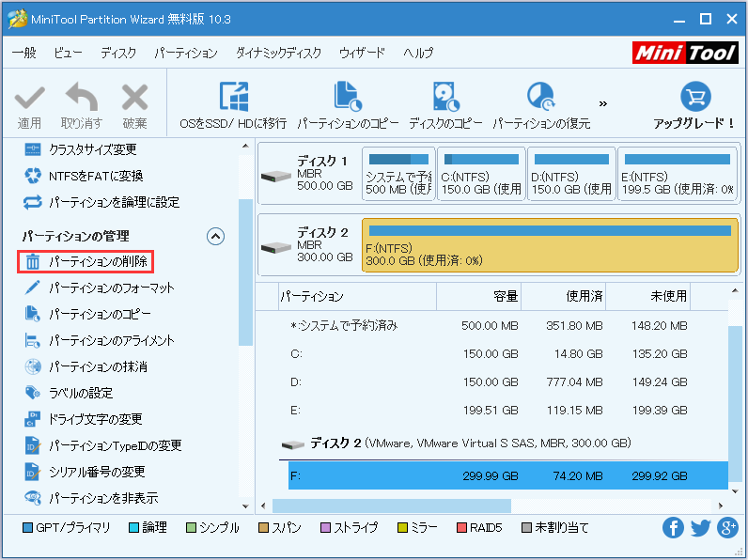Click the 取り消す undo button

coord(81,105)
